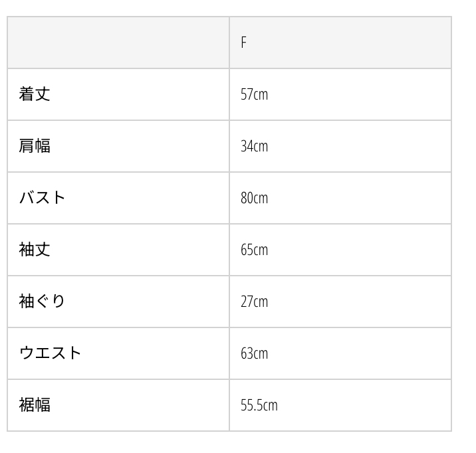The image size is (476, 453).
Task: Click the 27cm armhole value
Action: (x=254, y=302)
